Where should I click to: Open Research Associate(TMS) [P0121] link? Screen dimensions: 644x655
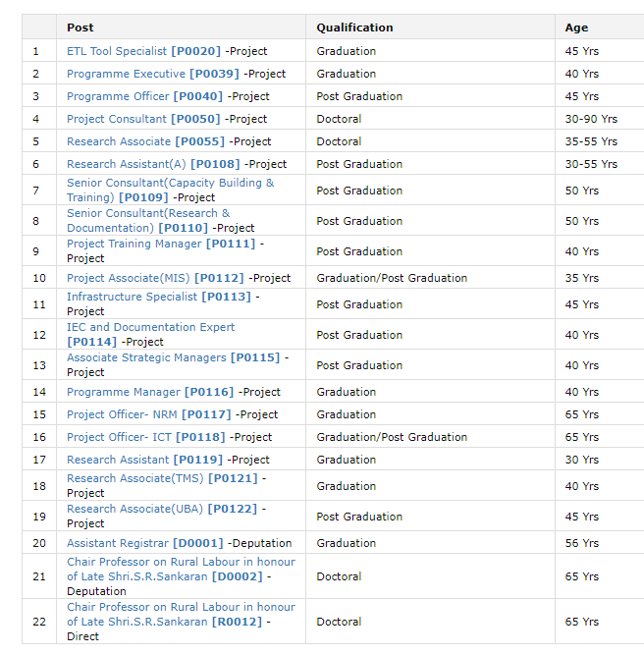point(162,478)
